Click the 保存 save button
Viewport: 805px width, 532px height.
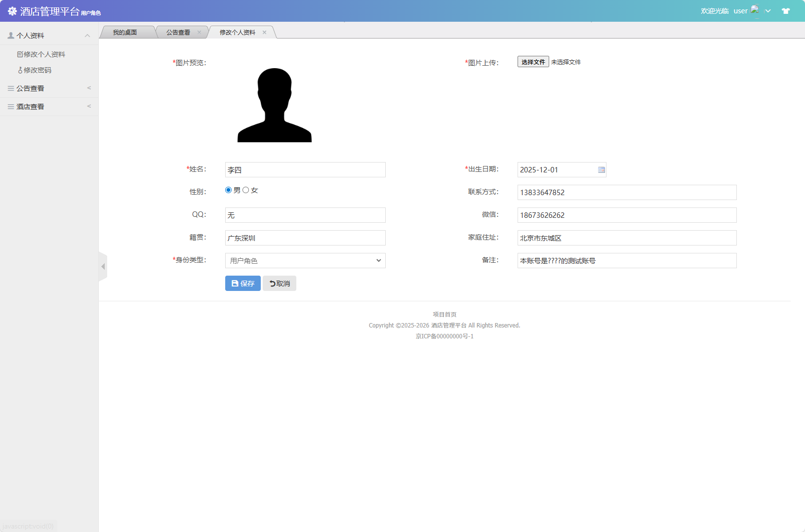[242, 283]
